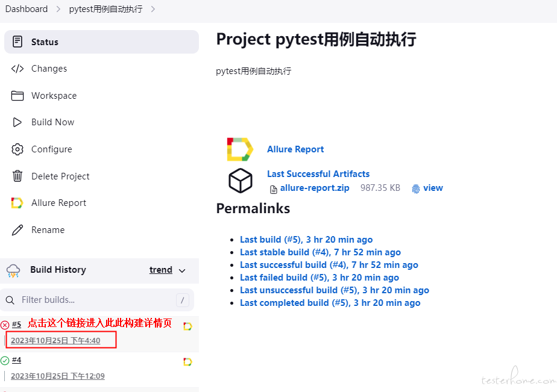Click the Status document icon in sidebar

[x=17, y=42]
